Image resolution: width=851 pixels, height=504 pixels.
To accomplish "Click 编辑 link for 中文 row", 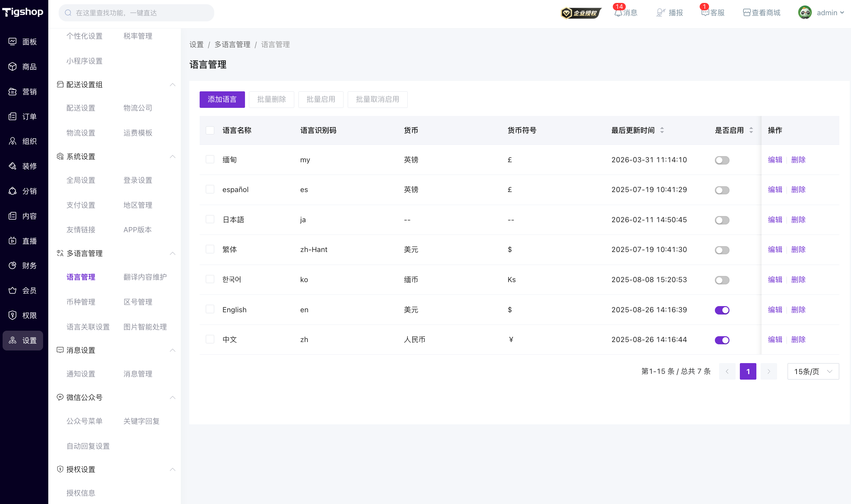I will [x=775, y=340].
